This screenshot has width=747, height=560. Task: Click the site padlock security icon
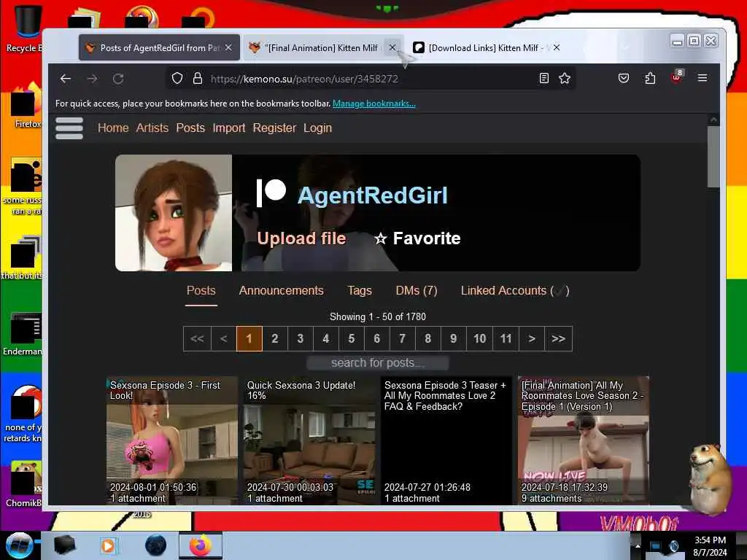[197, 78]
